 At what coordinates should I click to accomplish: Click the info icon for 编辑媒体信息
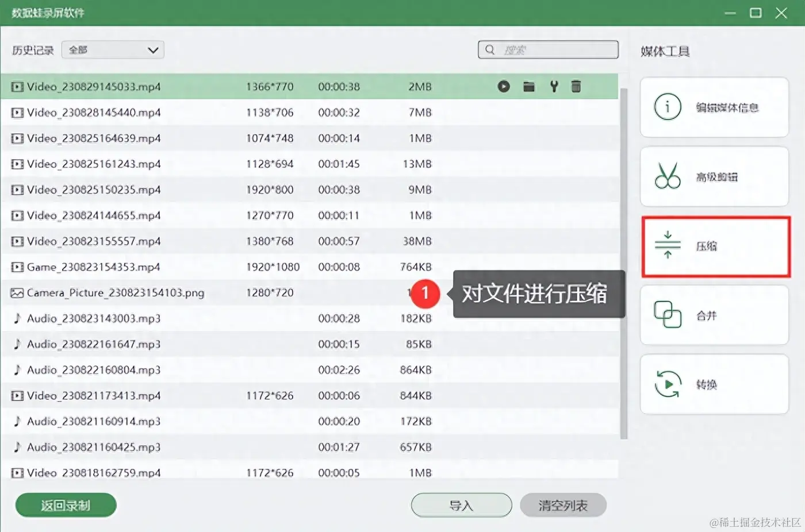(x=668, y=107)
